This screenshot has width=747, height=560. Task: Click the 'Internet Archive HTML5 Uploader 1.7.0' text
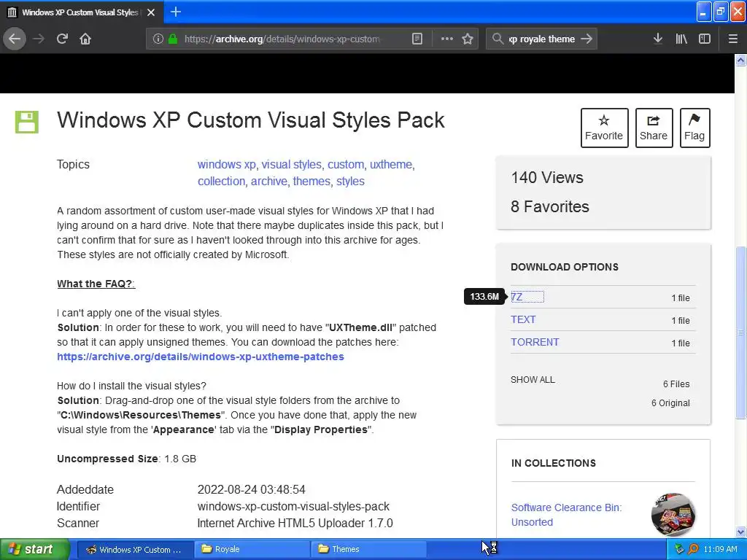click(295, 524)
